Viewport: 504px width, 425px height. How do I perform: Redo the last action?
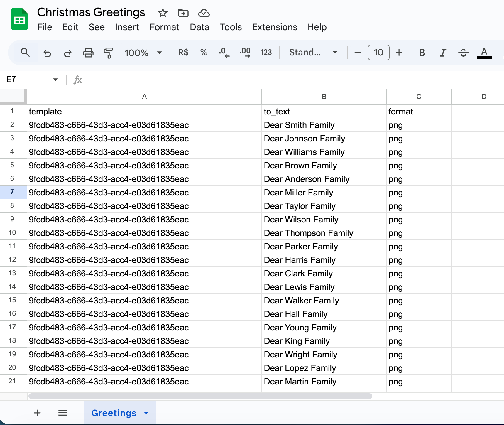coord(67,53)
